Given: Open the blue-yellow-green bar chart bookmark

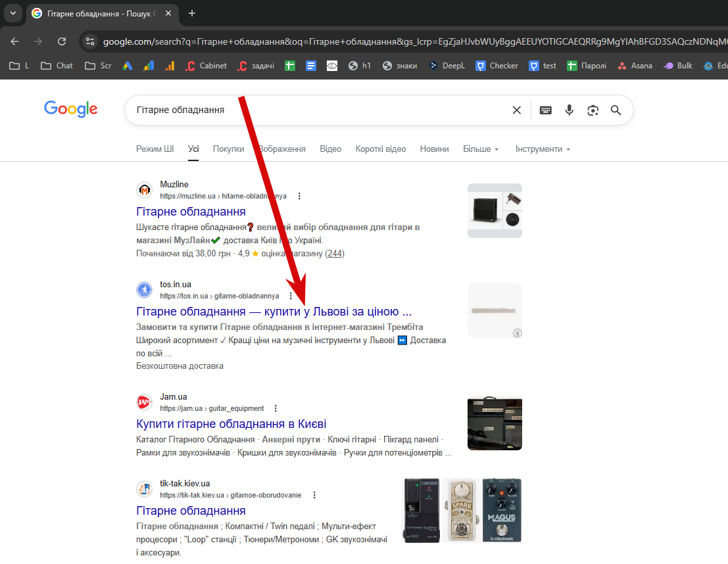Looking at the screenshot, I should (149, 66).
